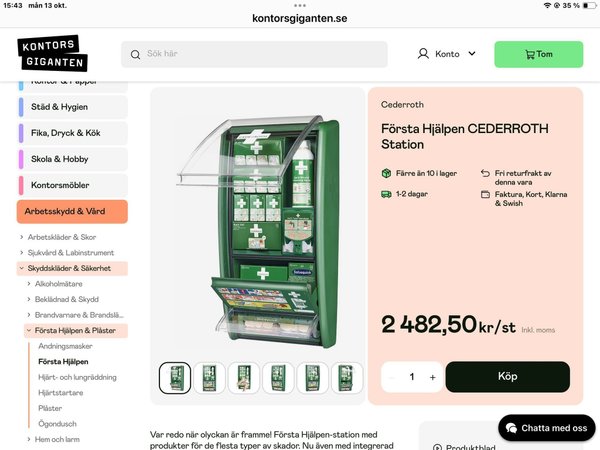
Task: Click the free return arrow icon
Action: pos(485,173)
